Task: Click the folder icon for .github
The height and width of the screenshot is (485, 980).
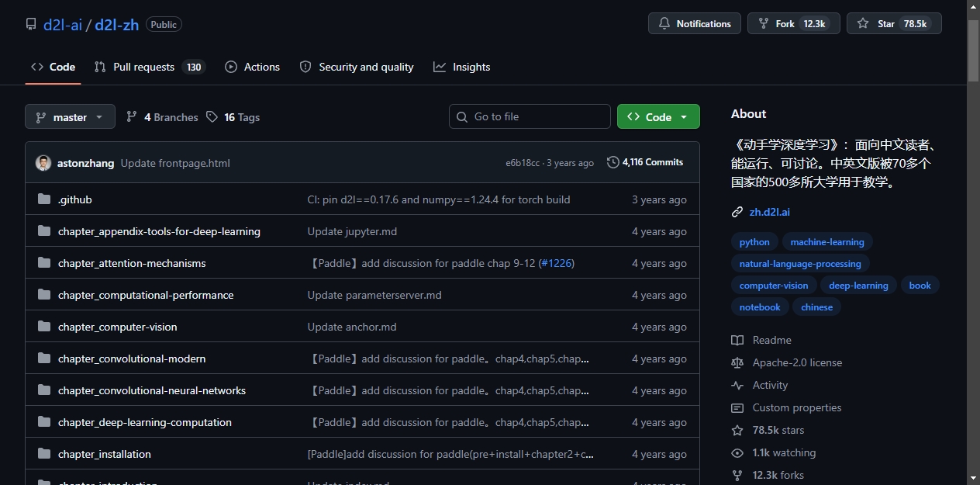Action: (44, 199)
